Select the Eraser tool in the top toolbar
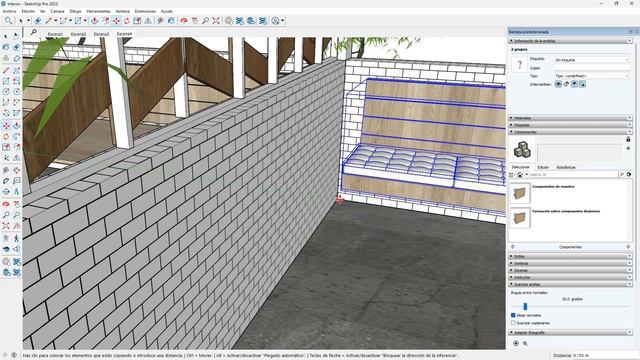Image resolution: width=640 pixels, height=360 pixels. coord(38,20)
